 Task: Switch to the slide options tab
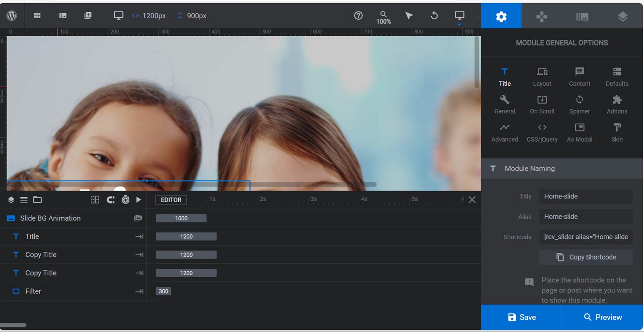pyautogui.click(x=582, y=17)
